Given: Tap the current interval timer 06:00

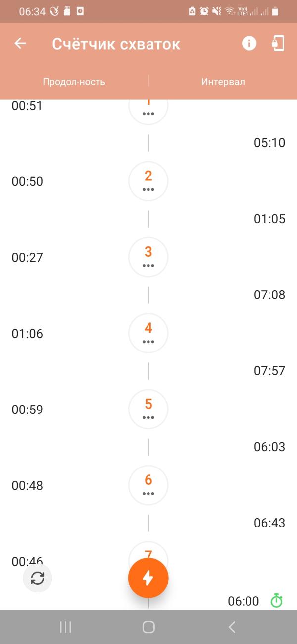Looking at the screenshot, I should tap(243, 601).
